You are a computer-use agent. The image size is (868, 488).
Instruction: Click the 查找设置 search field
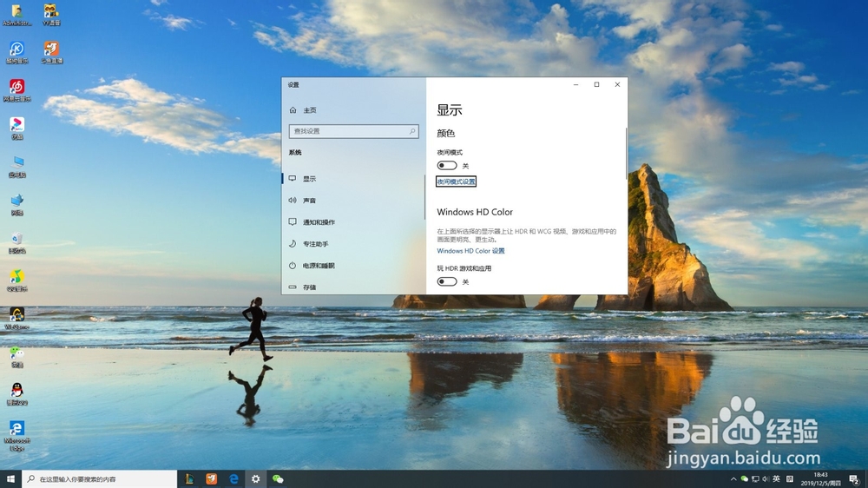click(354, 131)
